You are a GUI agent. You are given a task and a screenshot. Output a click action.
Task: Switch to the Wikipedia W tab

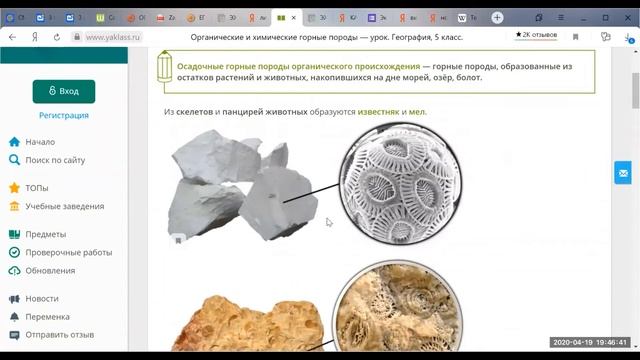pos(467,18)
